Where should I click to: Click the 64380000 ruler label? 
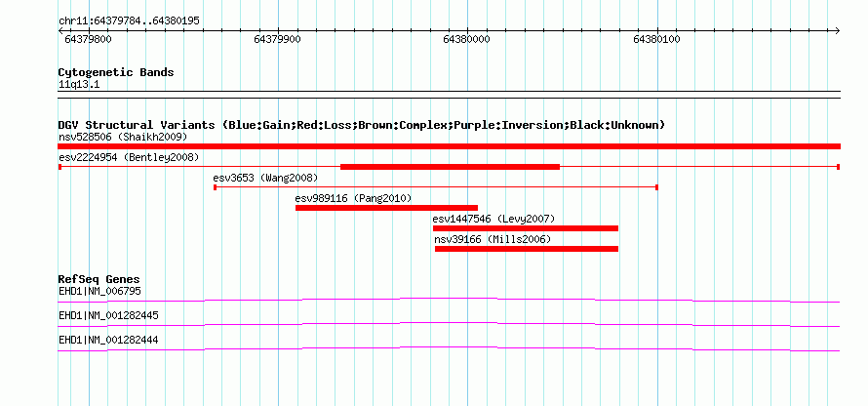click(x=466, y=40)
